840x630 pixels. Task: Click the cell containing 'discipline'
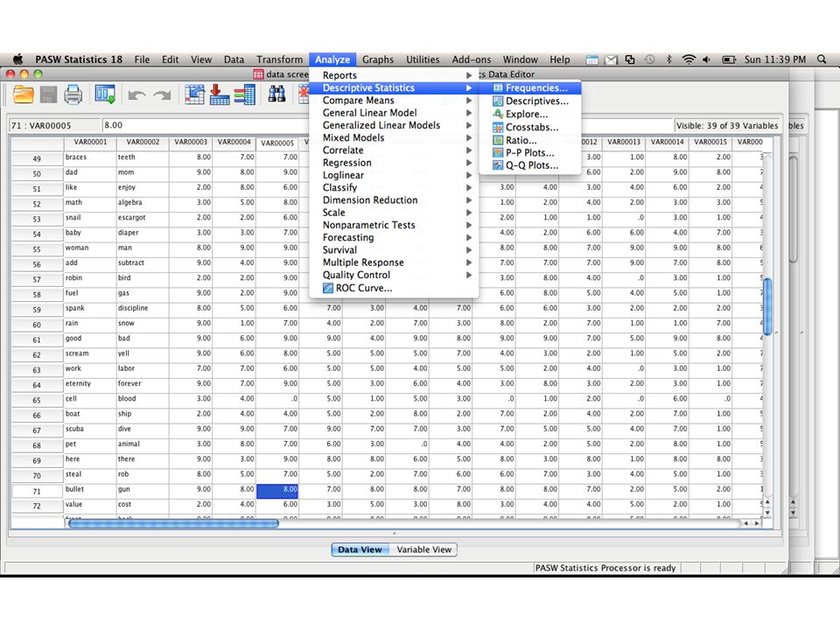coord(143,308)
